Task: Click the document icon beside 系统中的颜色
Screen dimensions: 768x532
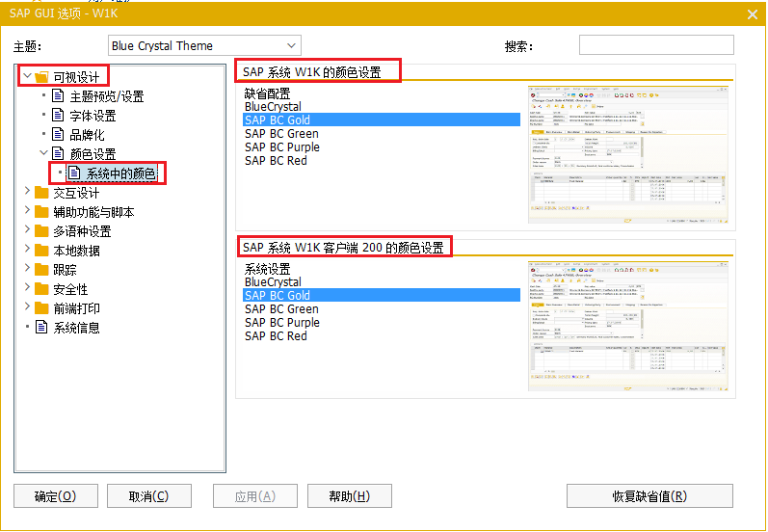Action: [74, 173]
